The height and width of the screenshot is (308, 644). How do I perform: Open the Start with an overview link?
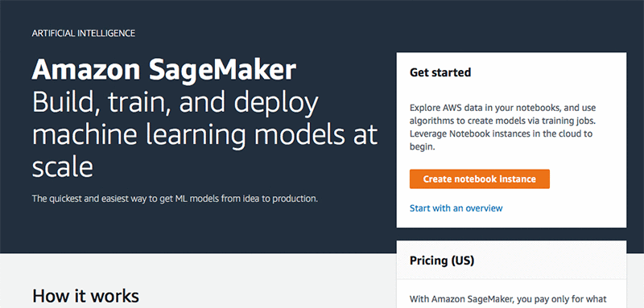pos(456,208)
